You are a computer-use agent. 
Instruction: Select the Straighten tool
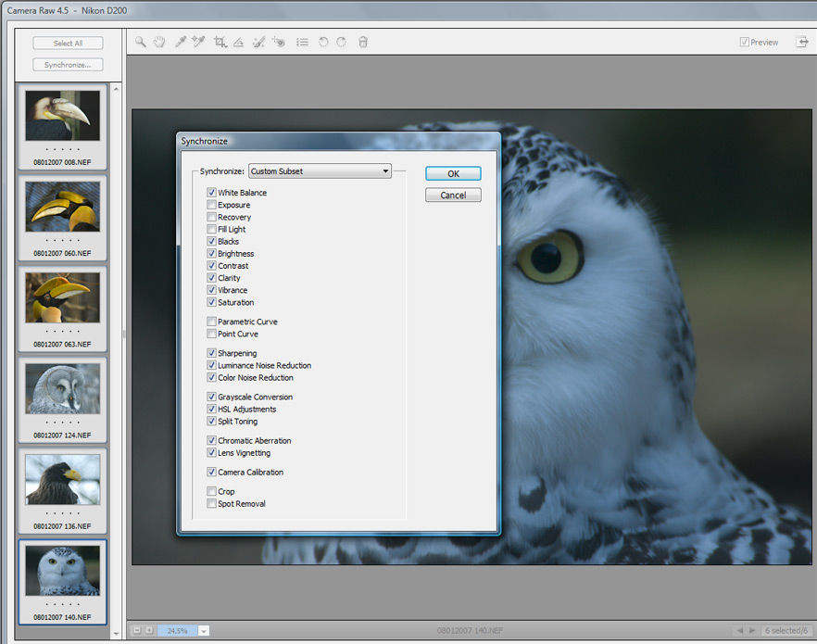(x=239, y=43)
